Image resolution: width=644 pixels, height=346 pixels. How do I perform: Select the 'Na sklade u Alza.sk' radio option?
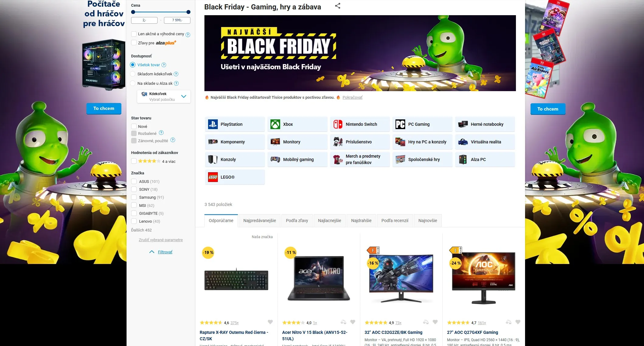[133, 83]
